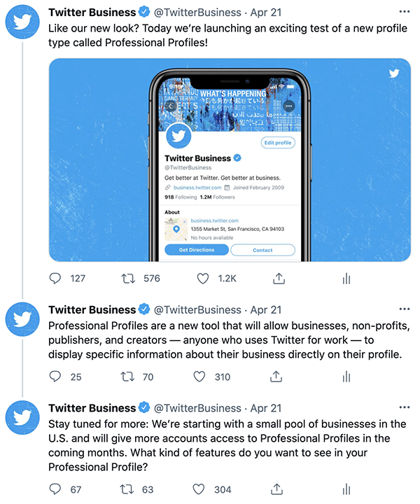Image resolution: width=420 pixels, height=504 pixels.
Task: Like the second tweet with 310 likes
Action: [199, 377]
